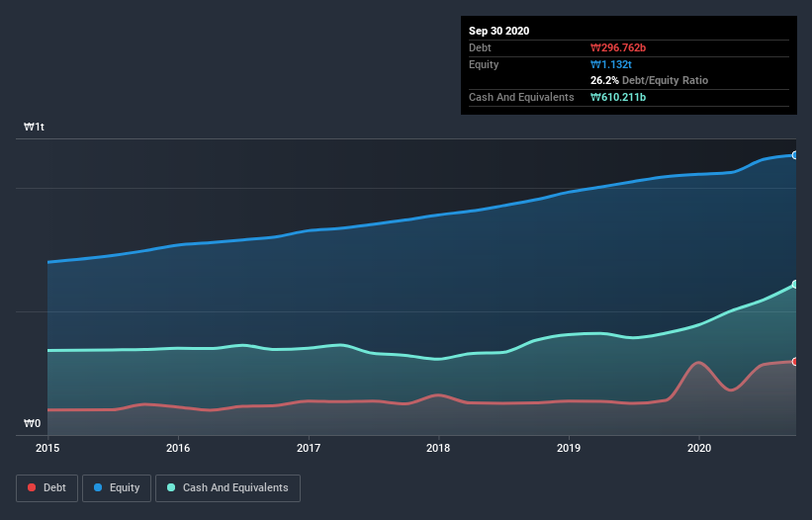Click the 26.2% Debt/Equity Ratio text
The image size is (812, 520).
tap(650, 80)
